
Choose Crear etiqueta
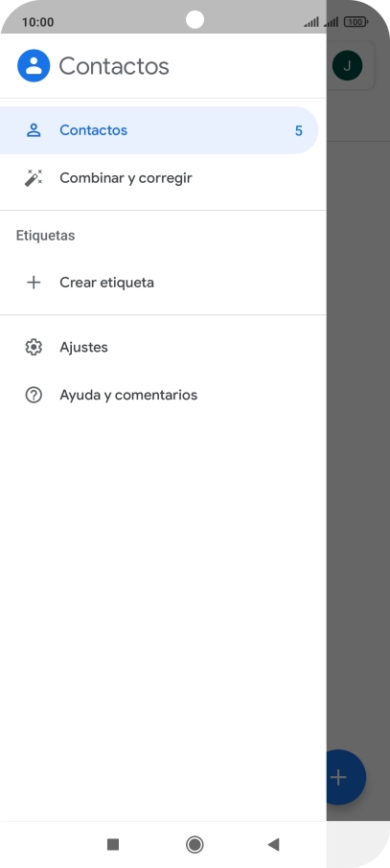pyautogui.click(x=163, y=283)
